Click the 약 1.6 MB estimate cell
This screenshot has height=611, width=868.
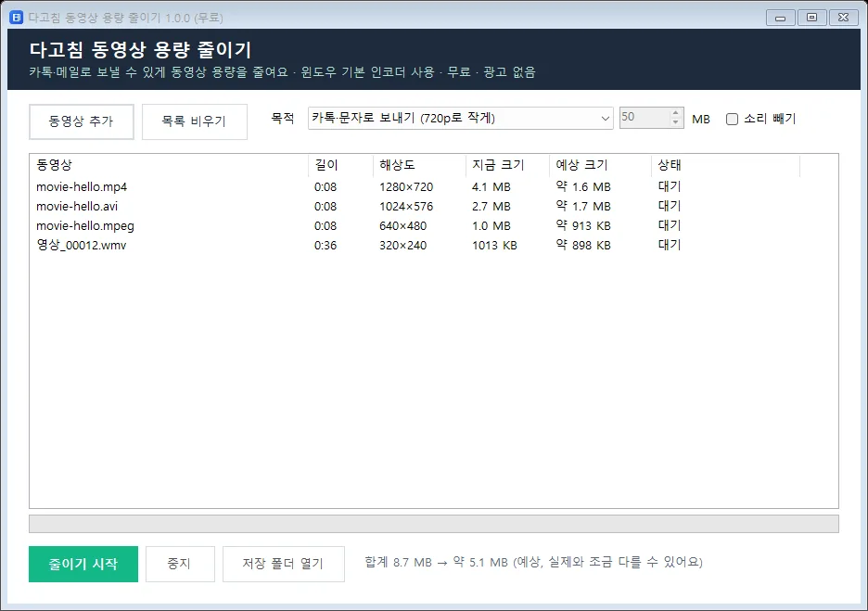pyautogui.click(x=583, y=187)
